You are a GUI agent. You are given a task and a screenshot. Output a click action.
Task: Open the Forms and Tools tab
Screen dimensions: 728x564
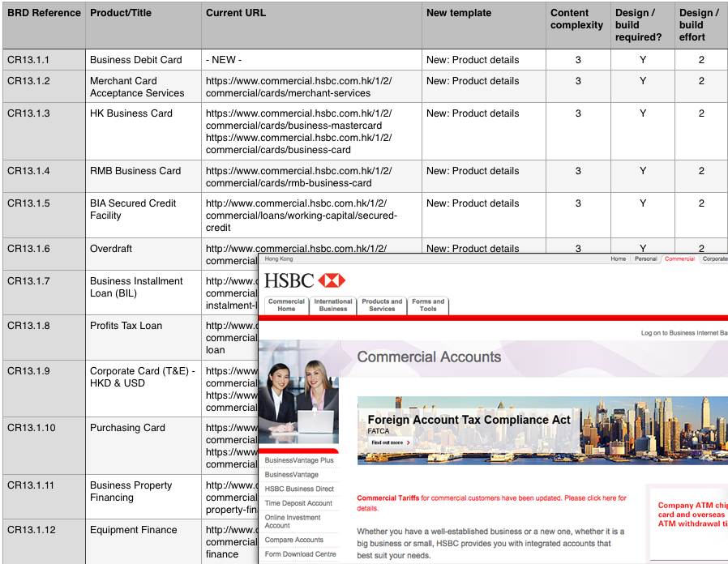point(428,305)
